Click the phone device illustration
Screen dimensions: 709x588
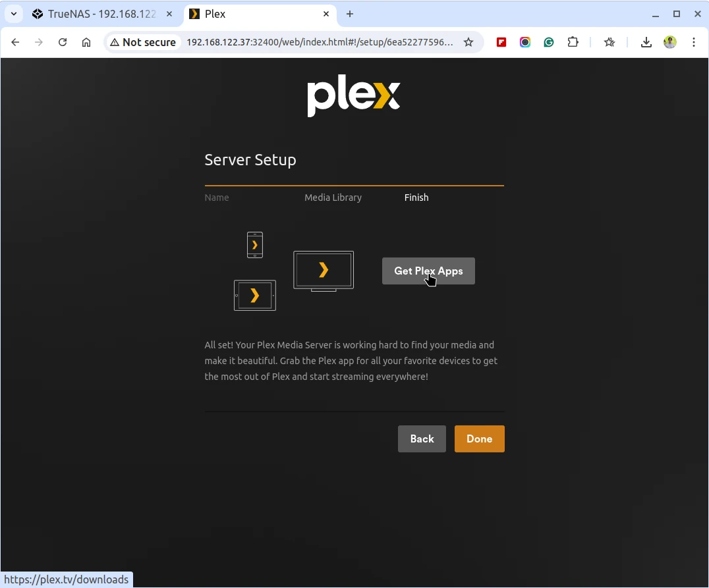255,244
